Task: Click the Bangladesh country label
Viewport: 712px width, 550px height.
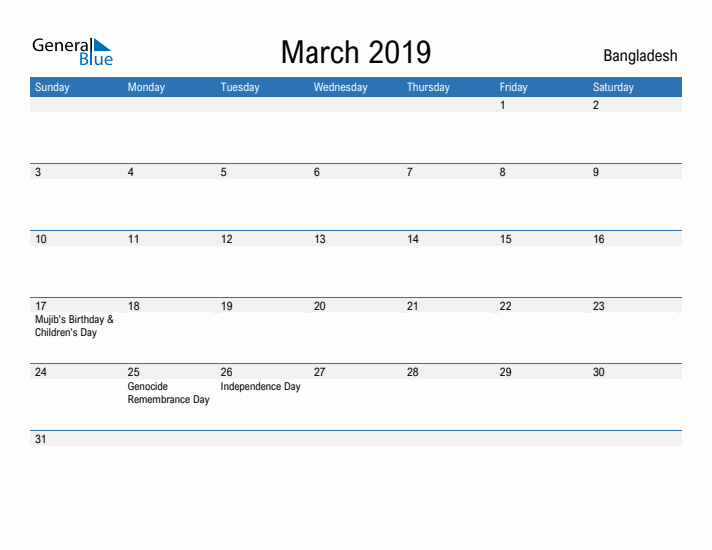Action: (x=640, y=56)
